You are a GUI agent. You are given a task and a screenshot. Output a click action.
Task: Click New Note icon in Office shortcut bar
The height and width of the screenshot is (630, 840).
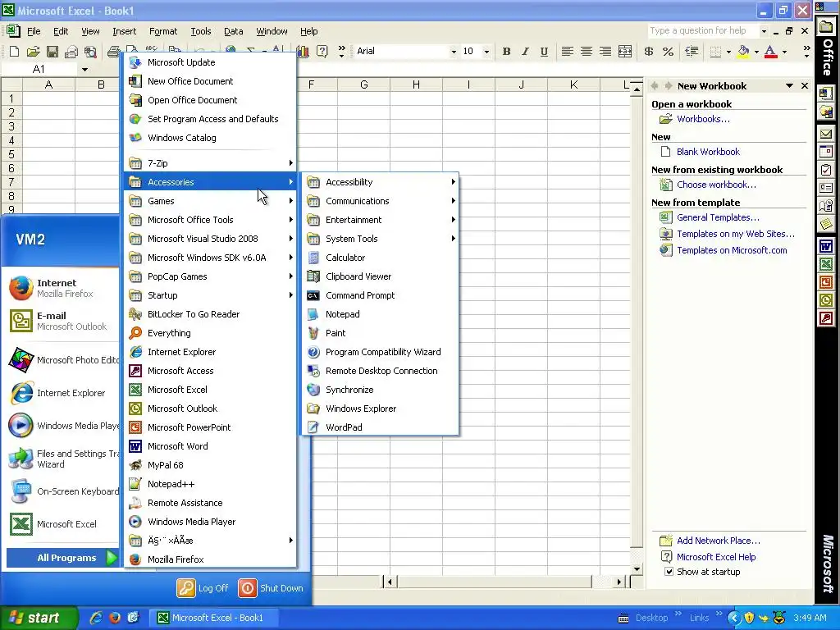(825, 224)
